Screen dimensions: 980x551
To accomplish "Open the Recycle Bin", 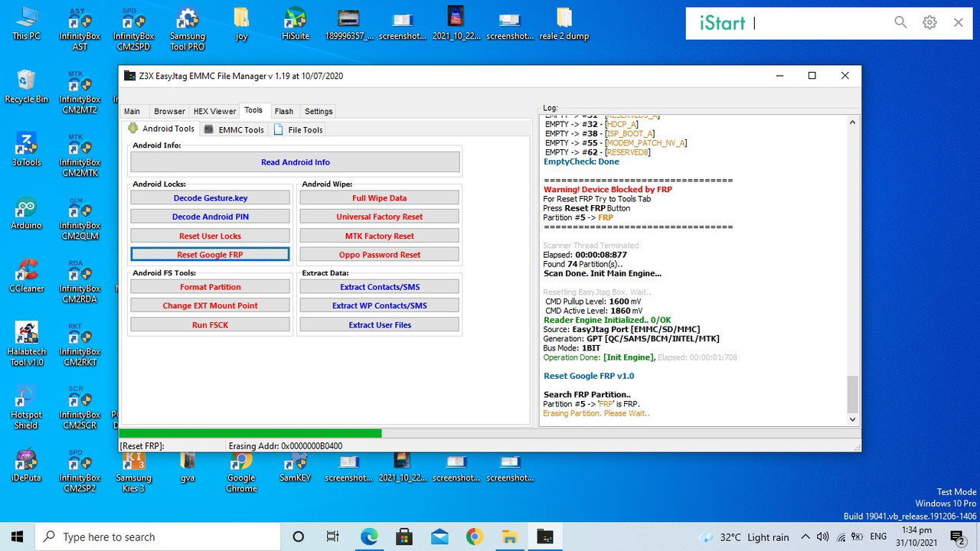I will [x=26, y=86].
